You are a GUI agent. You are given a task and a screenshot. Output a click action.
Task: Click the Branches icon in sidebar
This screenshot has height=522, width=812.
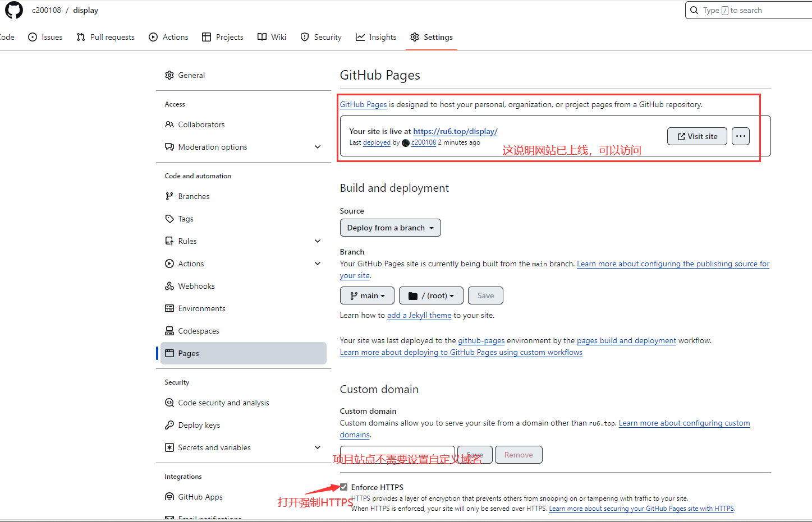click(169, 196)
